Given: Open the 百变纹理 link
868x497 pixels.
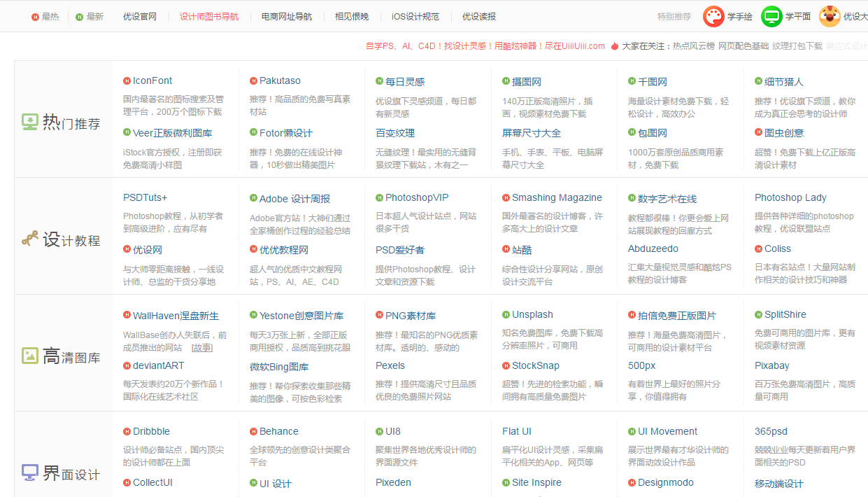Looking at the screenshot, I should [395, 133].
